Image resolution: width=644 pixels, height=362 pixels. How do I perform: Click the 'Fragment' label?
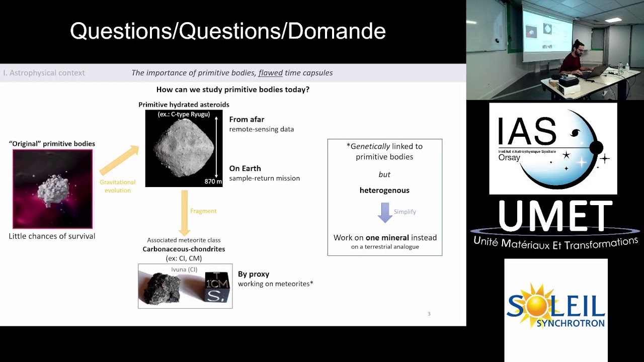(203, 211)
